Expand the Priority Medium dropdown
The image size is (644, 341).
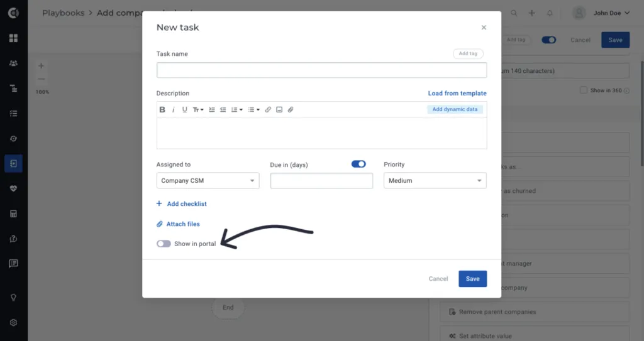[435, 181]
